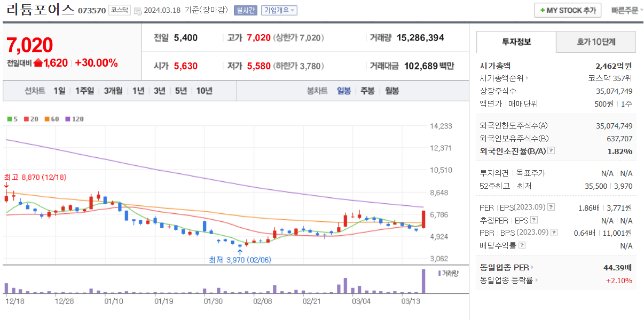644x320 pixels.
Task: Select the 3개월 line chart period
Action: (x=113, y=91)
